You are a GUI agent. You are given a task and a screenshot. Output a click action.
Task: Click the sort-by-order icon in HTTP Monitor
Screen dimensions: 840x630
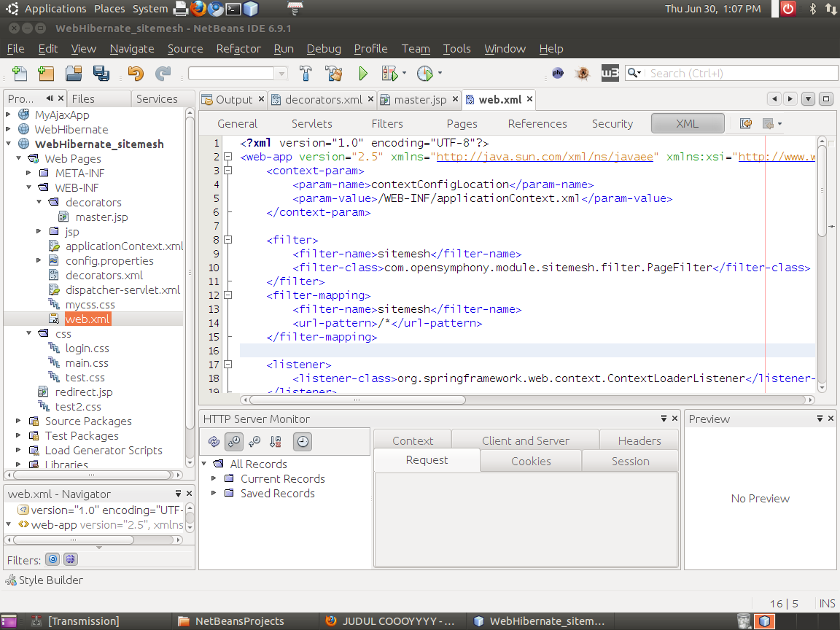(x=276, y=441)
